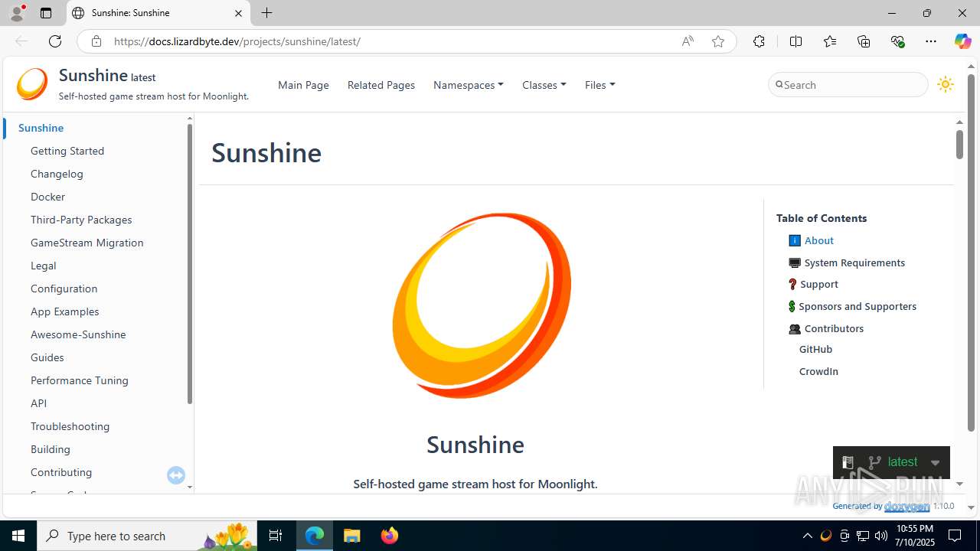
Task: Open Main Page menu item
Action: pos(303,85)
